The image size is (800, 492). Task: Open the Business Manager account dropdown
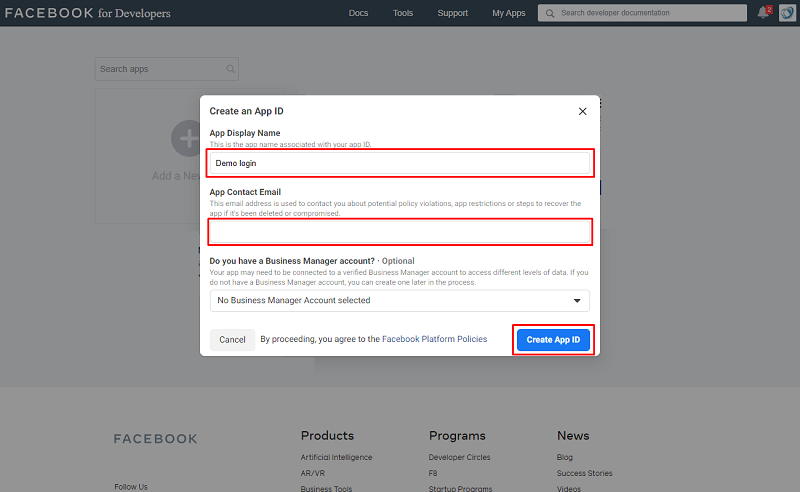coord(399,301)
